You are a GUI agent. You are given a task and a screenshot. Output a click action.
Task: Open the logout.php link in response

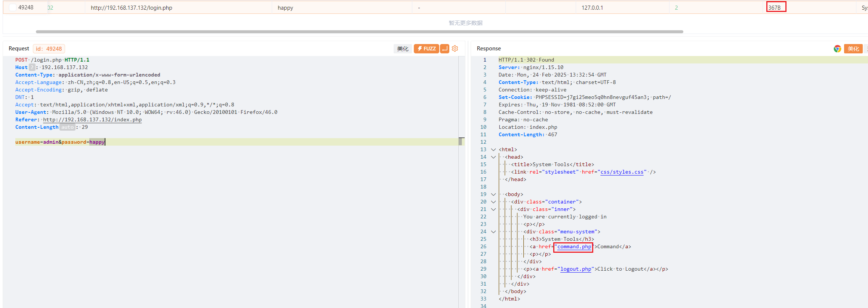[576, 269]
